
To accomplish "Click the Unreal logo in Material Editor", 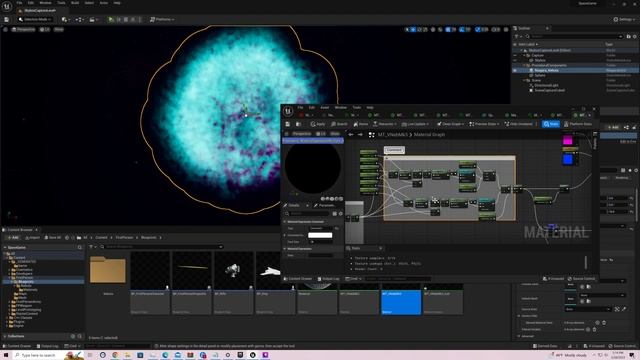I will (x=288, y=111).
